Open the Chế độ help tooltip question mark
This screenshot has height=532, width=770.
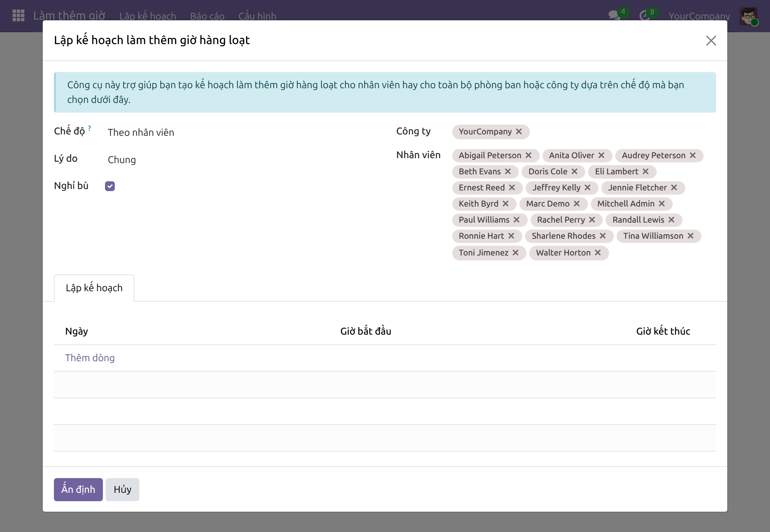[89, 128]
